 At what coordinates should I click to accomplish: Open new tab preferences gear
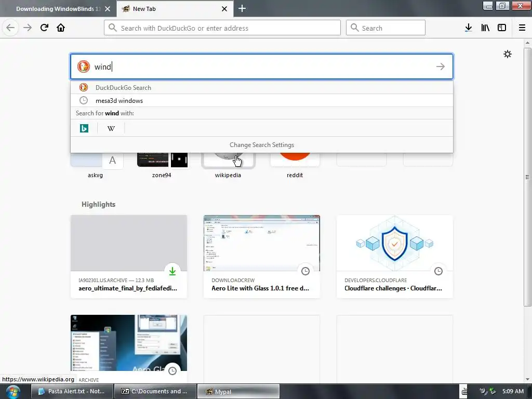pyautogui.click(x=507, y=54)
